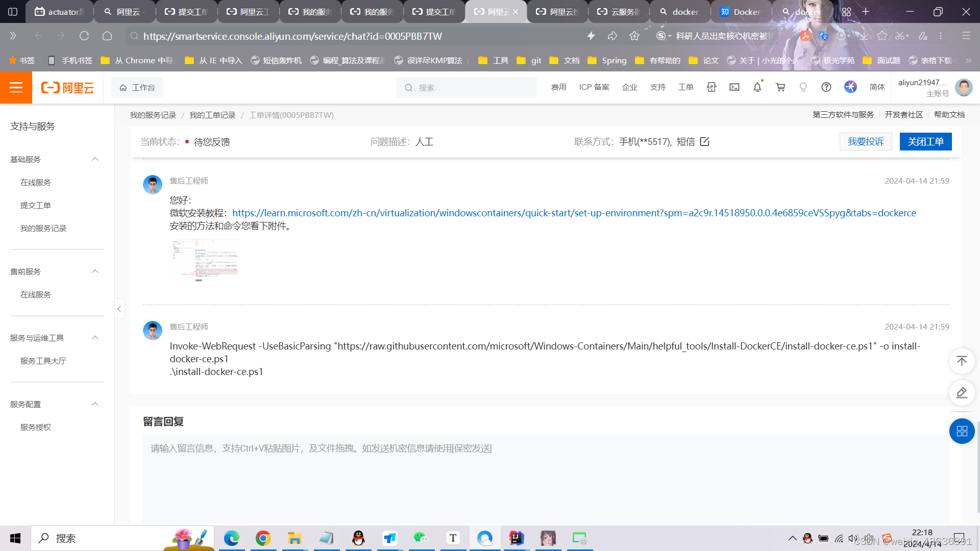Open the blue floating grid menu button
The width and height of the screenshot is (980, 551).
click(962, 432)
